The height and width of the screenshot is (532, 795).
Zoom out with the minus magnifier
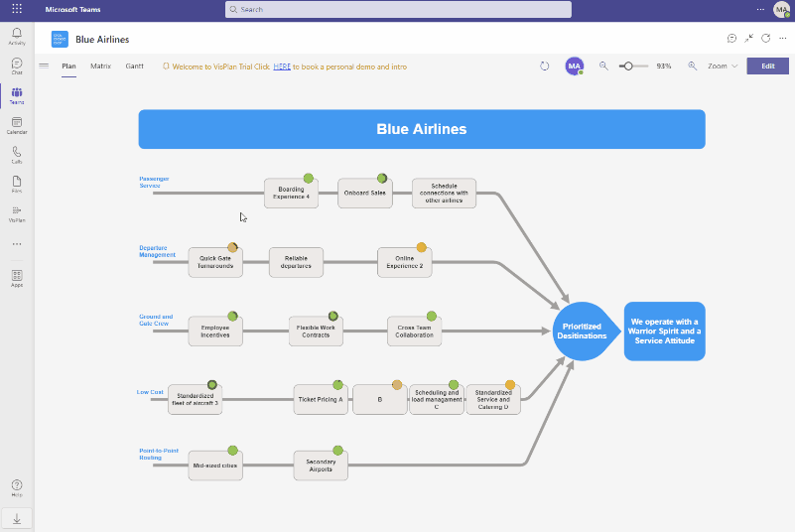point(603,66)
